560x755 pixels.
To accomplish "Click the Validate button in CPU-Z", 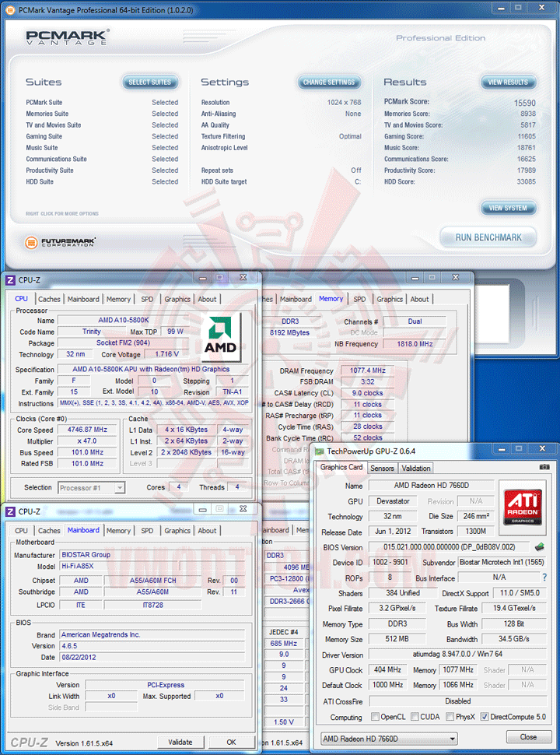I will pos(180,742).
